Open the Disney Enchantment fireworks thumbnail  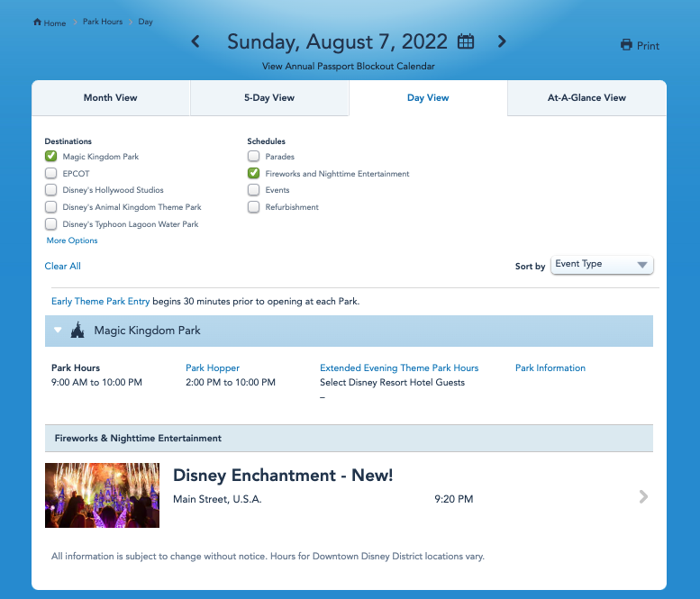click(102, 495)
